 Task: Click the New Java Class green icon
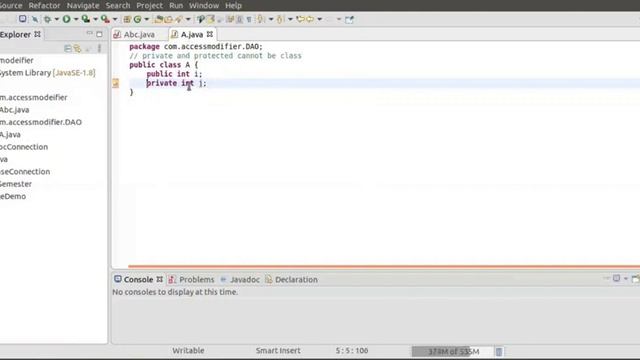click(138, 19)
